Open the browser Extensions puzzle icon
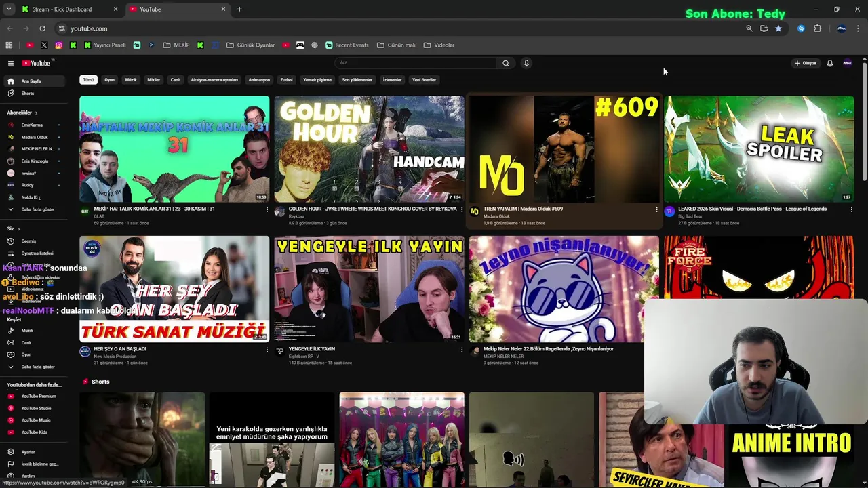868x488 pixels. [817, 28]
